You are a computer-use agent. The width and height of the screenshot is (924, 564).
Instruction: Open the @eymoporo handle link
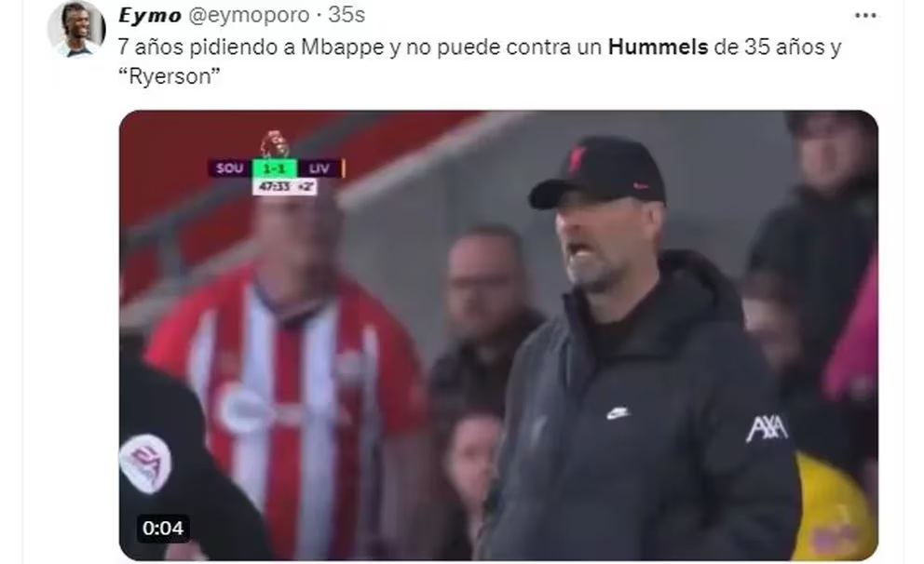pyautogui.click(x=249, y=15)
